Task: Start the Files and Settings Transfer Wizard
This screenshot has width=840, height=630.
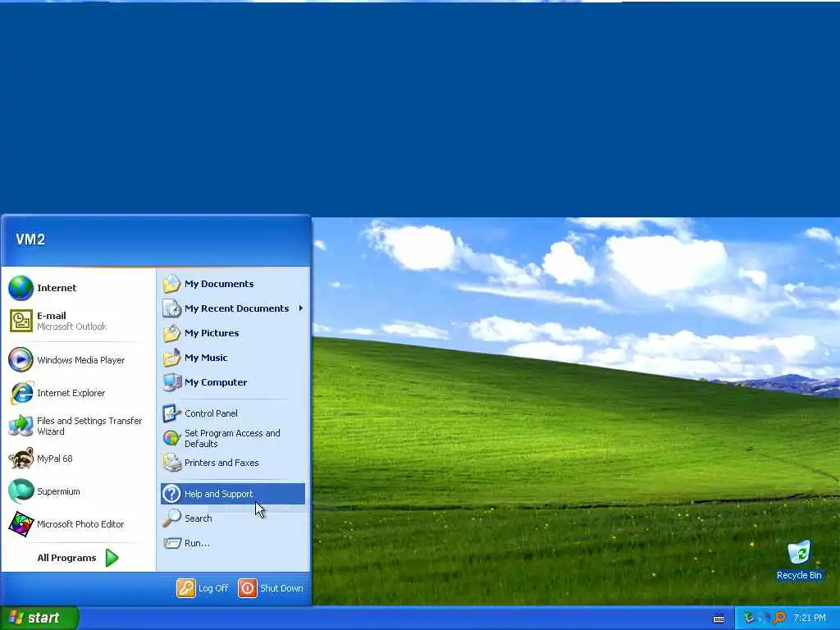Action: [78, 426]
